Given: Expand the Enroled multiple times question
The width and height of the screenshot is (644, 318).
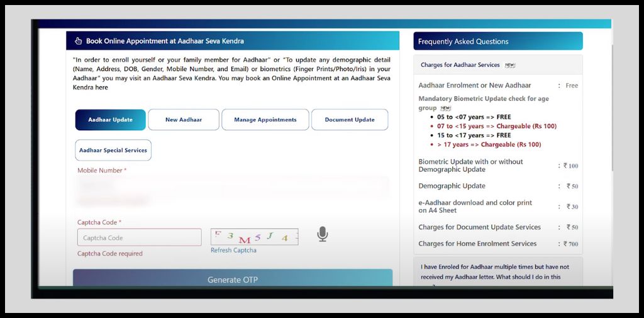Looking at the screenshot, I should (x=498, y=272).
